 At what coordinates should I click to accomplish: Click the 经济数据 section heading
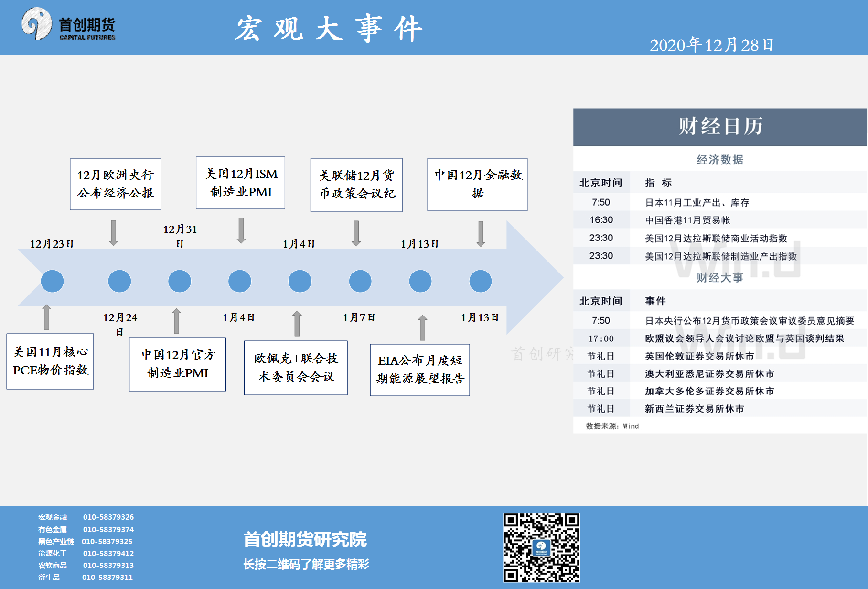point(720,160)
